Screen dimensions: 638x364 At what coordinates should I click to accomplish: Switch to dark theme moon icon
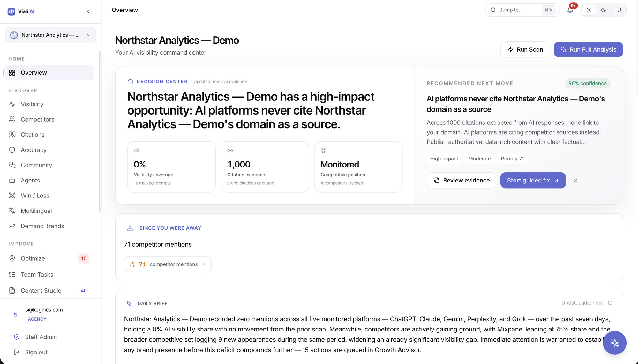click(603, 10)
